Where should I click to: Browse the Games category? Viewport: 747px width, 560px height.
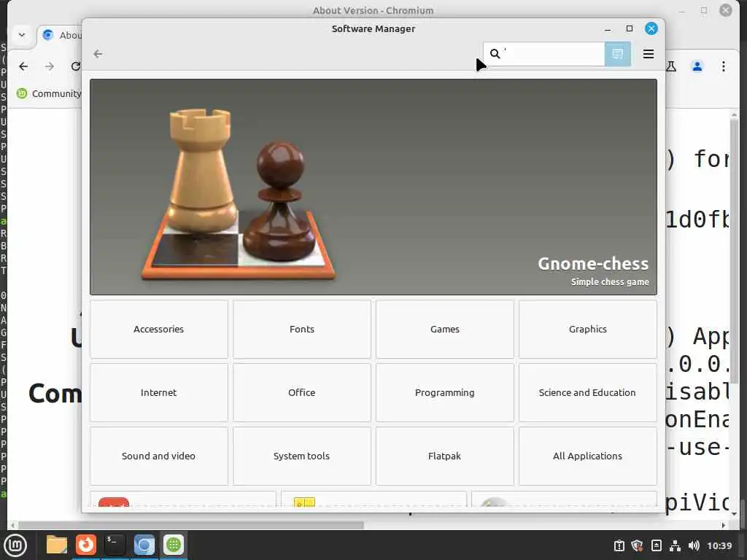(444, 329)
